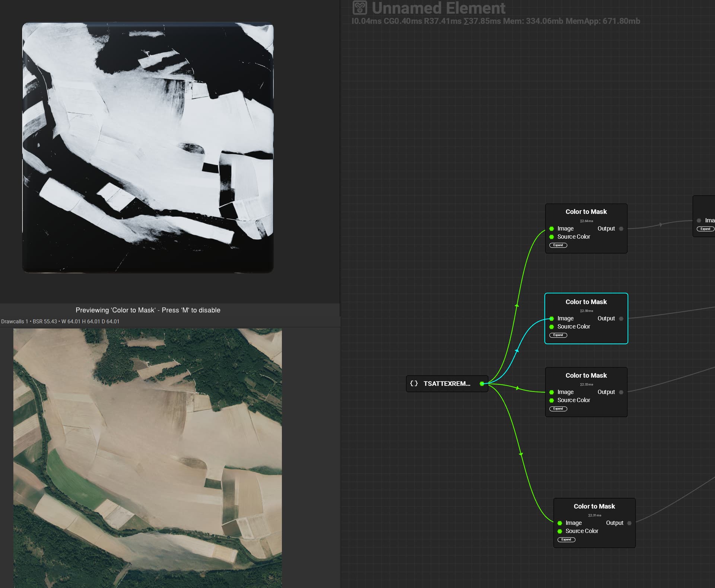Click the curly-braces icon on TSATTEXREM node
715x588 pixels.
[x=414, y=384]
